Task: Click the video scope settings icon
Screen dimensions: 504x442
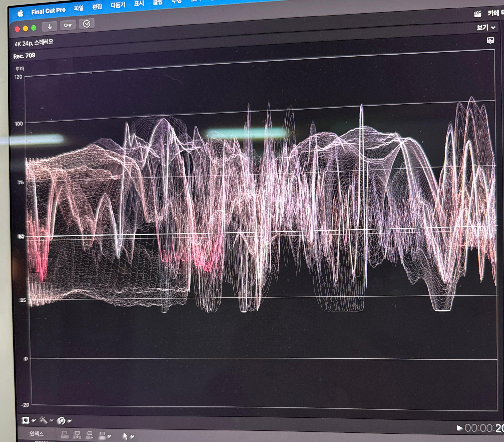Action: click(490, 40)
